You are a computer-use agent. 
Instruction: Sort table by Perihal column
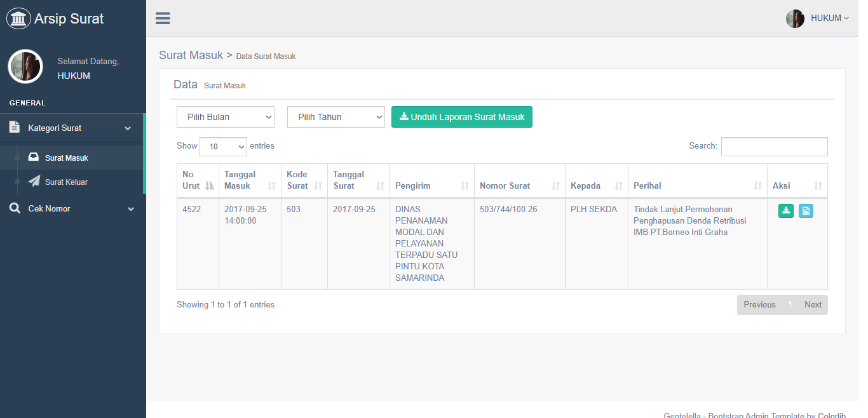coord(697,185)
